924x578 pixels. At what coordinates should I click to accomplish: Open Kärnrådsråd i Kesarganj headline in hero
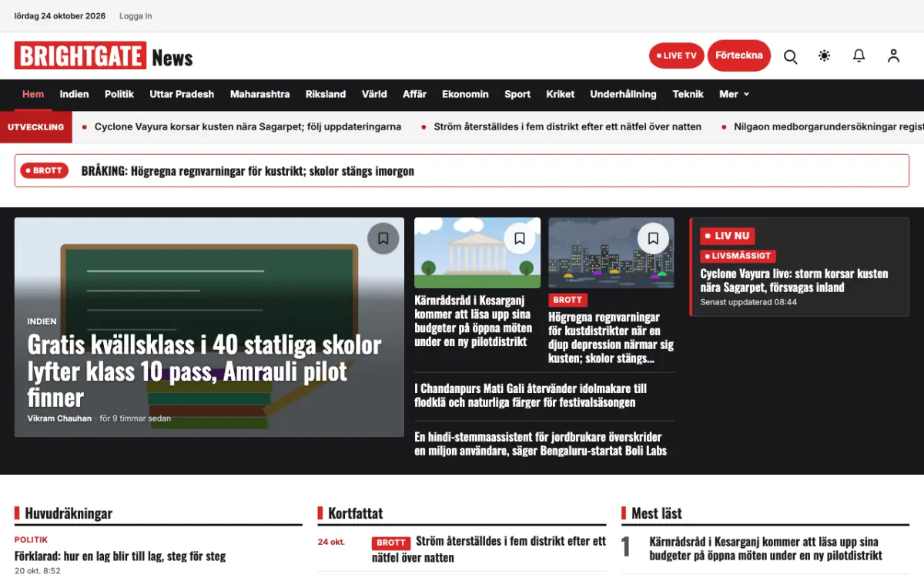(x=473, y=321)
